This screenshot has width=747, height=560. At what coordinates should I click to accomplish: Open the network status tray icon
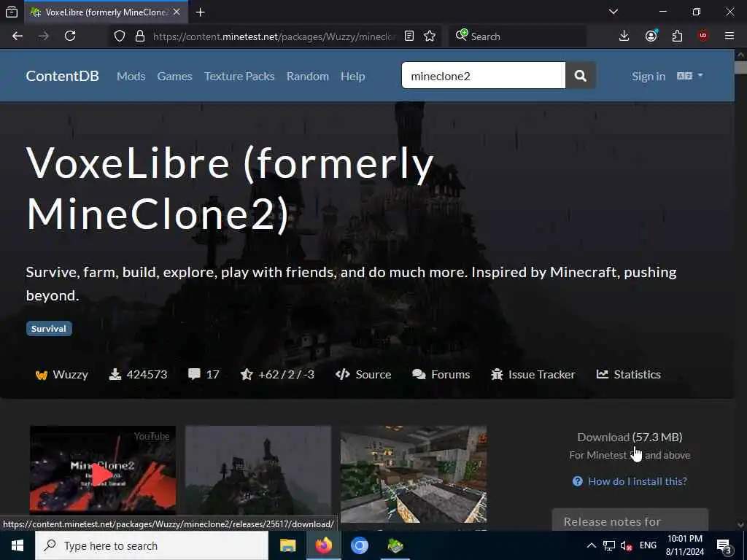click(609, 545)
